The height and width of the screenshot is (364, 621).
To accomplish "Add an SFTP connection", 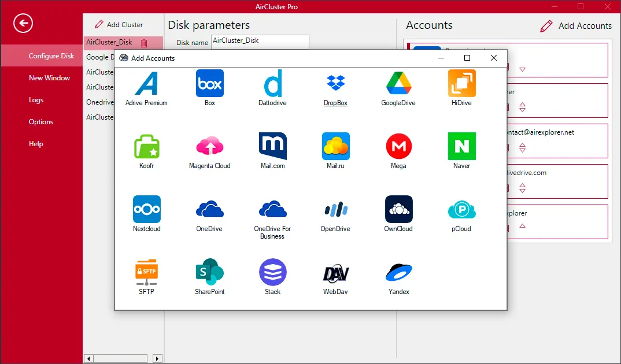I will tap(146, 272).
